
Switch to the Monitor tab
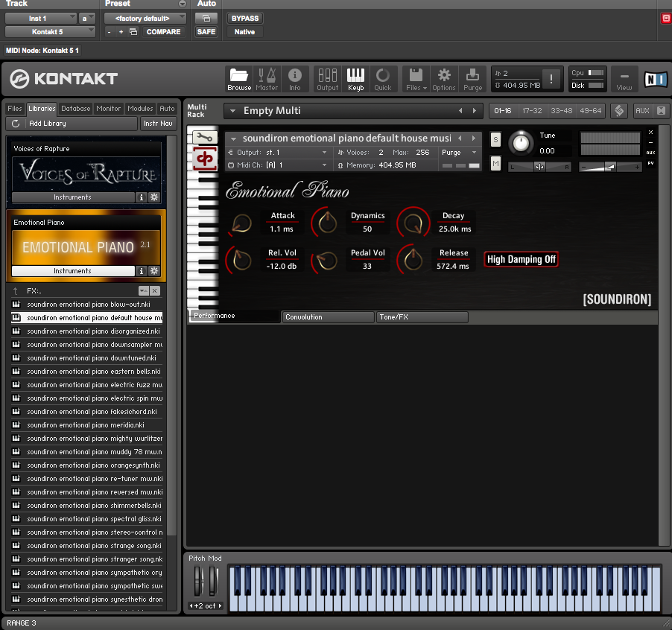(x=109, y=109)
